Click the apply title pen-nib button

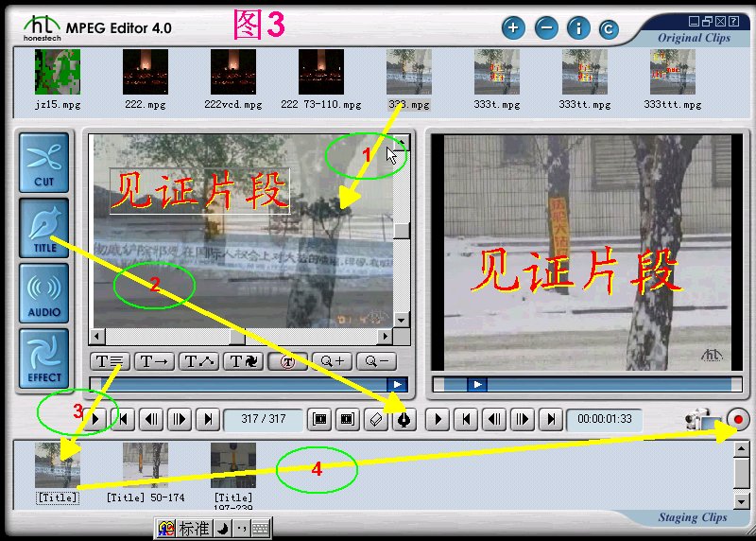[x=404, y=419]
